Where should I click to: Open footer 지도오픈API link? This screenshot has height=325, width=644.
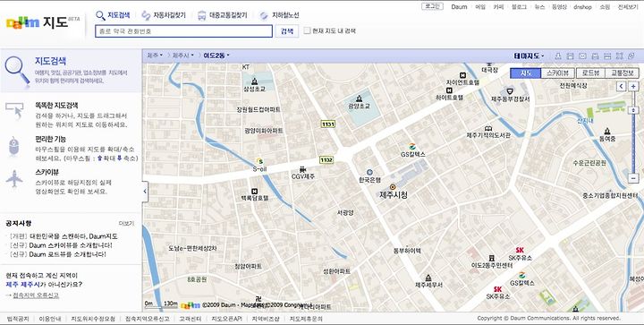click(x=226, y=319)
